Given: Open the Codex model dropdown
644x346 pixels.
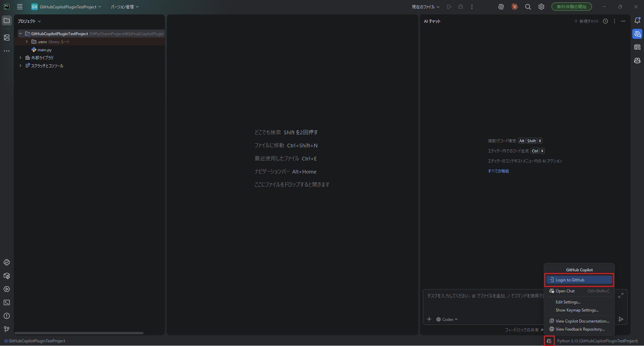Looking at the screenshot, I should point(447,320).
